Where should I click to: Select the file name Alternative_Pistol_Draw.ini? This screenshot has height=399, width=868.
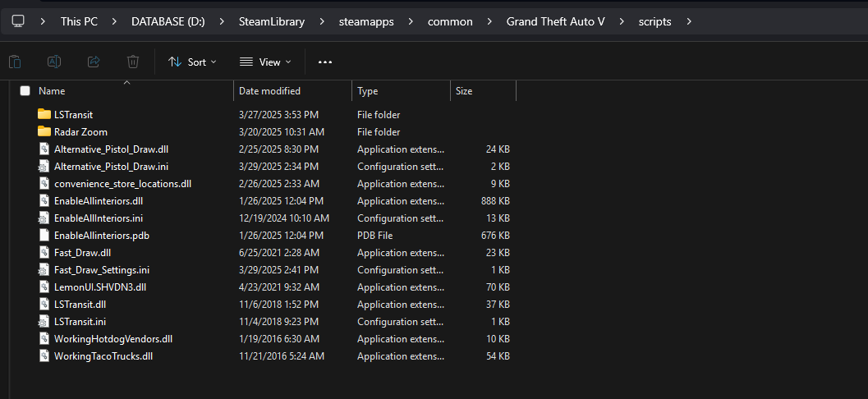coord(111,166)
